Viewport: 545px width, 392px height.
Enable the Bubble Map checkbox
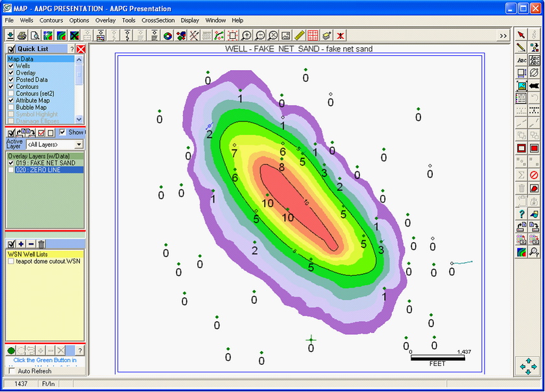11,108
